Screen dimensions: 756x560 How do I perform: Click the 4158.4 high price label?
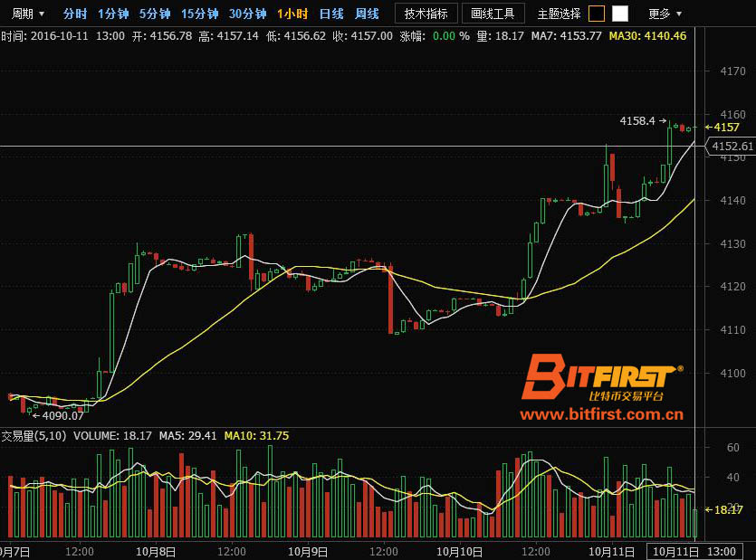click(637, 120)
